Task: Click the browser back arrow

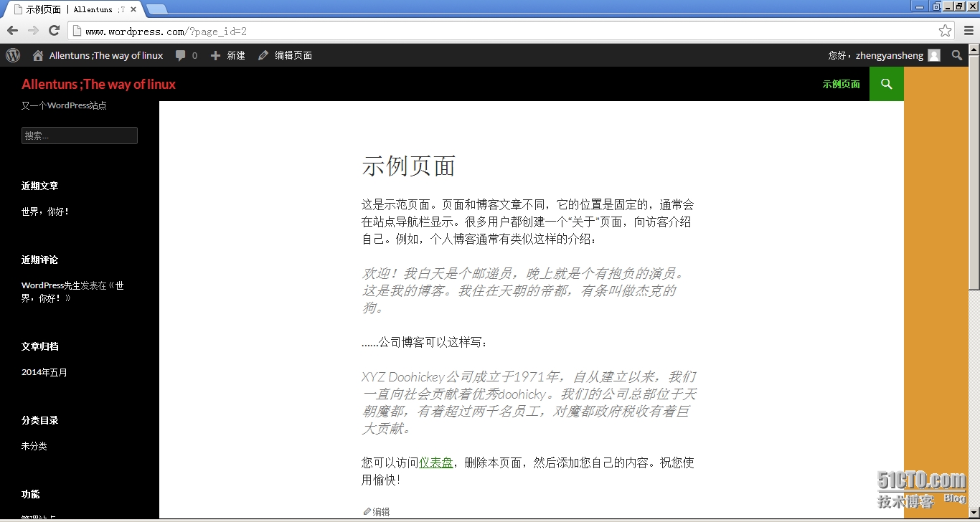Action: click(12, 30)
